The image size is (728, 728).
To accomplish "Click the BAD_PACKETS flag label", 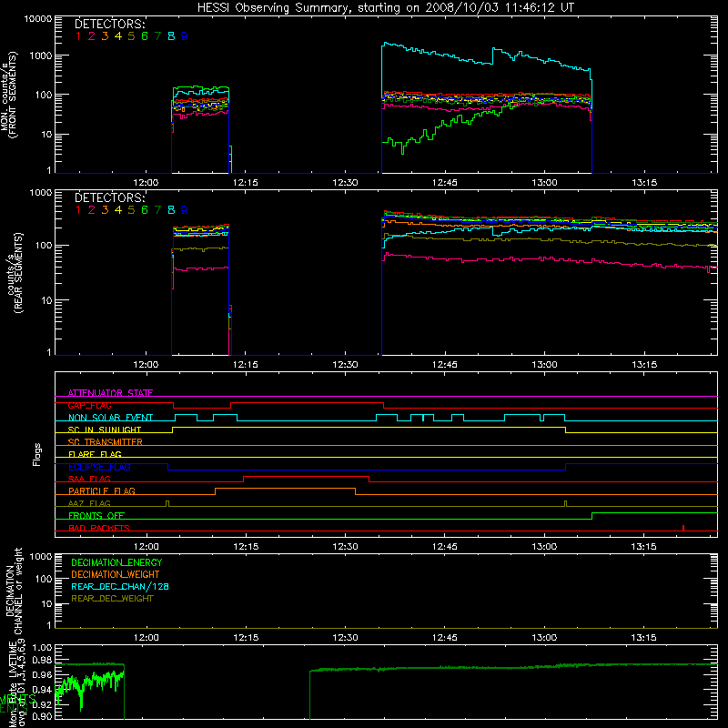I will (99, 528).
